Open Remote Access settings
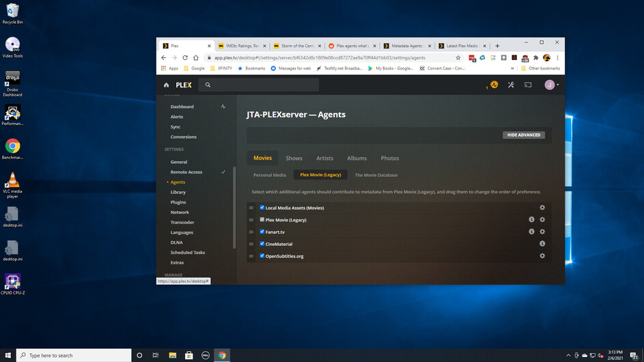 (186, 172)
